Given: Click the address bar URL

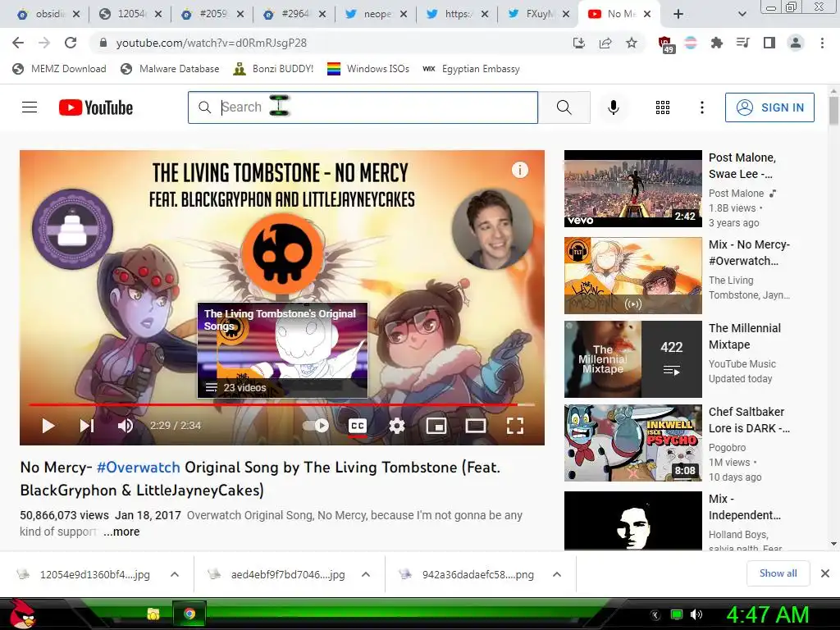Looking at the screenshot, I should click(x=211, y=43).
